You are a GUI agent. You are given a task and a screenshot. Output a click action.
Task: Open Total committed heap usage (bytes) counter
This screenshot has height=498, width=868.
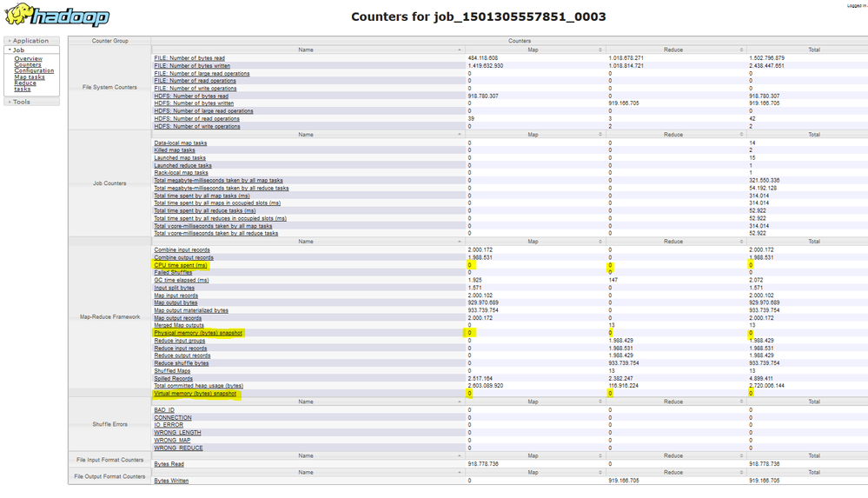(198, 386)
